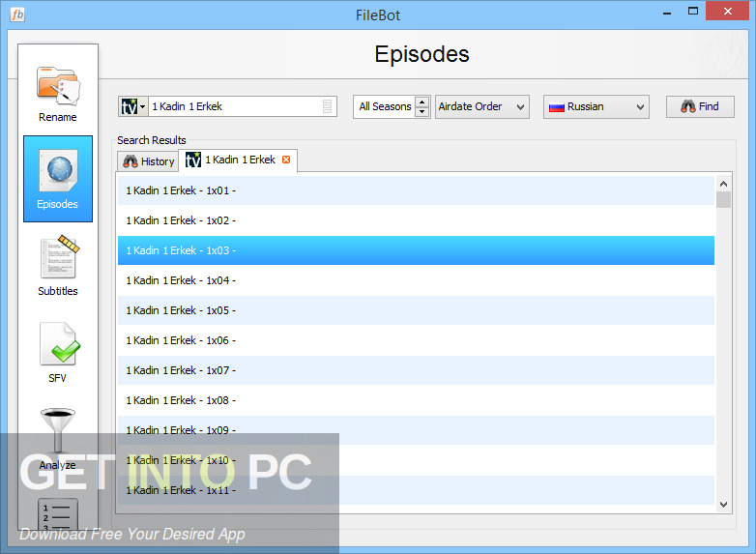Click the results list scrollbar thumb
Image resolution: width=756 pixels, height=554 pixels.
(723, 199)
